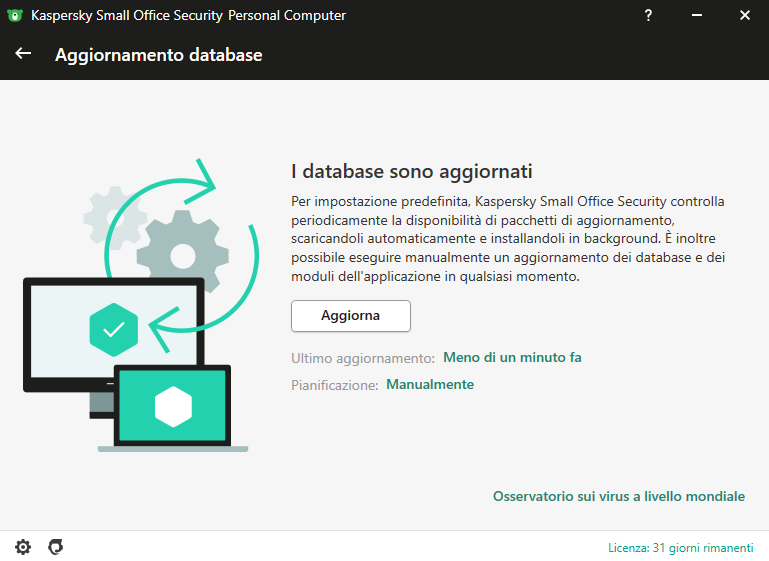Image resolution: width=769 pixels, height=561 pixels.
Task: Open license info 'Licenza: 31 giorni rimanenti'
Action: tap(680, 548)
